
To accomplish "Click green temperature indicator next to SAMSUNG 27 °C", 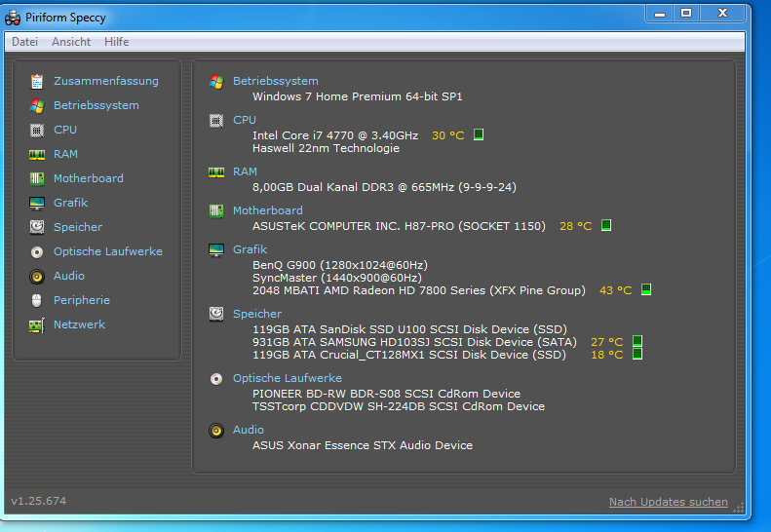I will 637,341.
